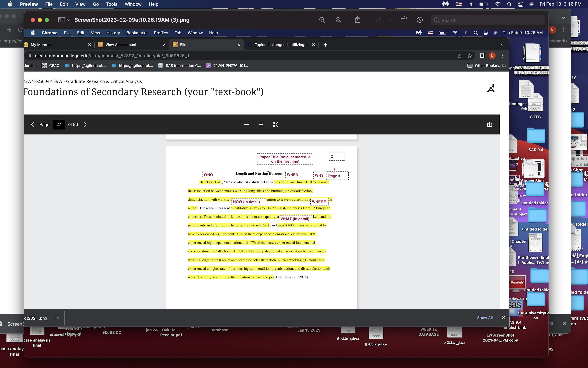Open Preview's Window menu in top menu bar
Viewport: 588px width, 368px height.
133,4
